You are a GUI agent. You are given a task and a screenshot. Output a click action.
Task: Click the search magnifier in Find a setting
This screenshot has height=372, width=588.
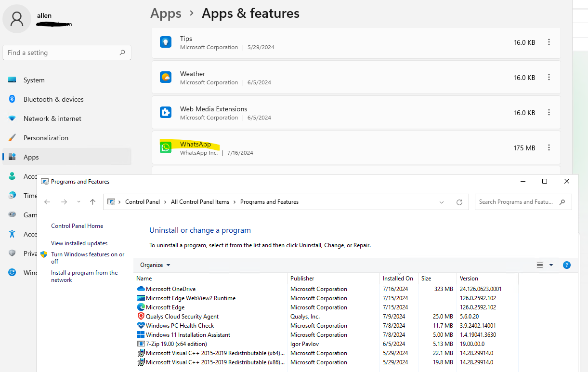(x=122, y=53)
